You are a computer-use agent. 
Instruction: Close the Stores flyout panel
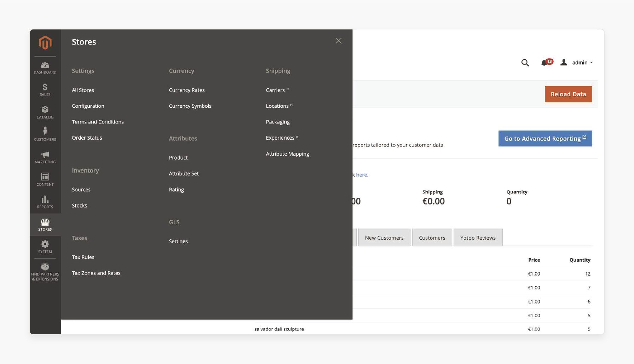click(x=339, y=41)
